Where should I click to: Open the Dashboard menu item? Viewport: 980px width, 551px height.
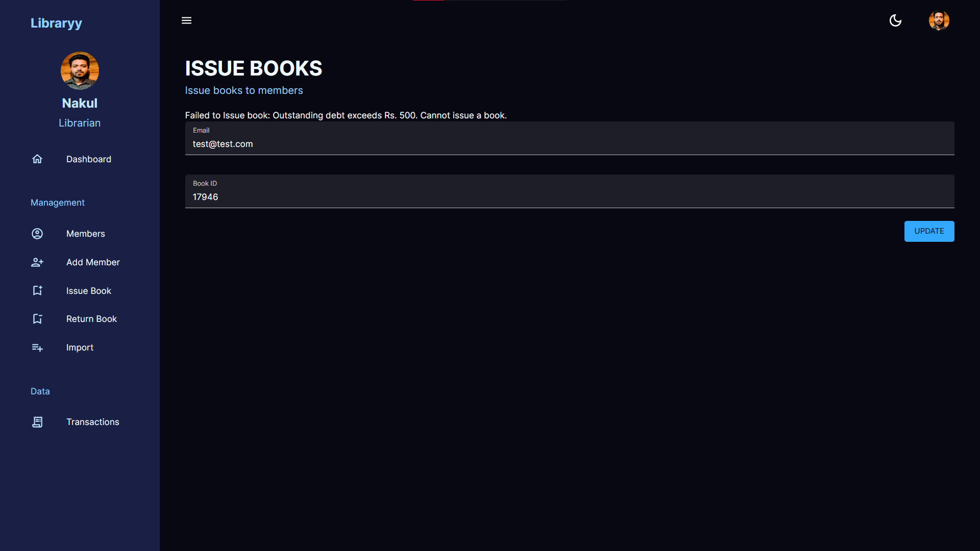click(89, 159)
